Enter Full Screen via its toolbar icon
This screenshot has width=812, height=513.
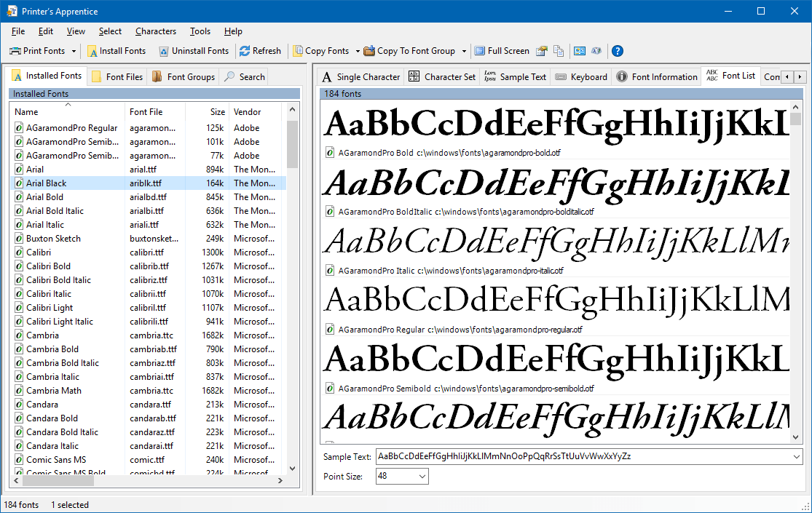click(481, 51)
